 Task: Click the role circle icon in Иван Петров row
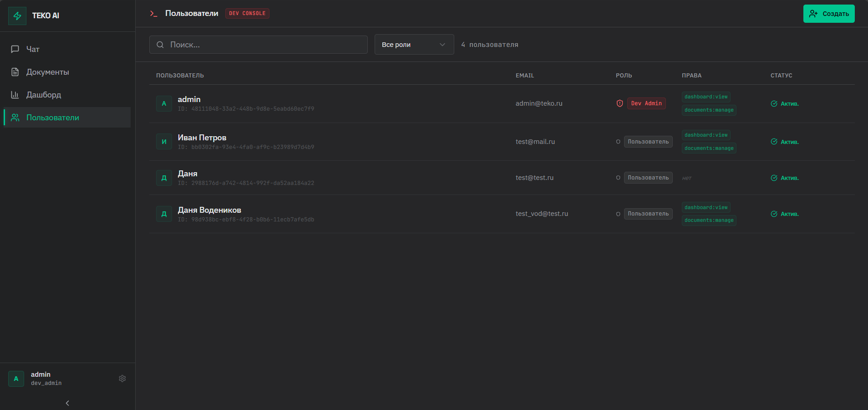(x=618, y=142)
